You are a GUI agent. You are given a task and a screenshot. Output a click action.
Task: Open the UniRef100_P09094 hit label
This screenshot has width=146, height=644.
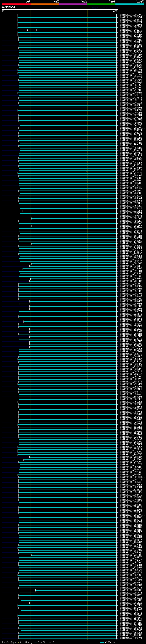(131, 113)
